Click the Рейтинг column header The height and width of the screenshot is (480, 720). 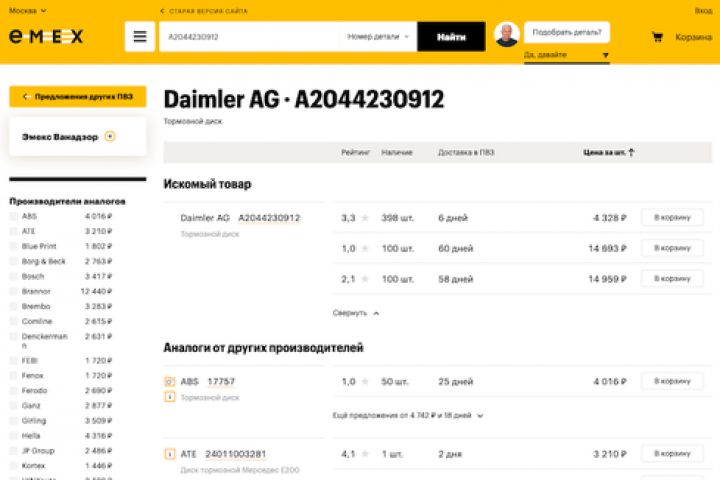point(355,152)
